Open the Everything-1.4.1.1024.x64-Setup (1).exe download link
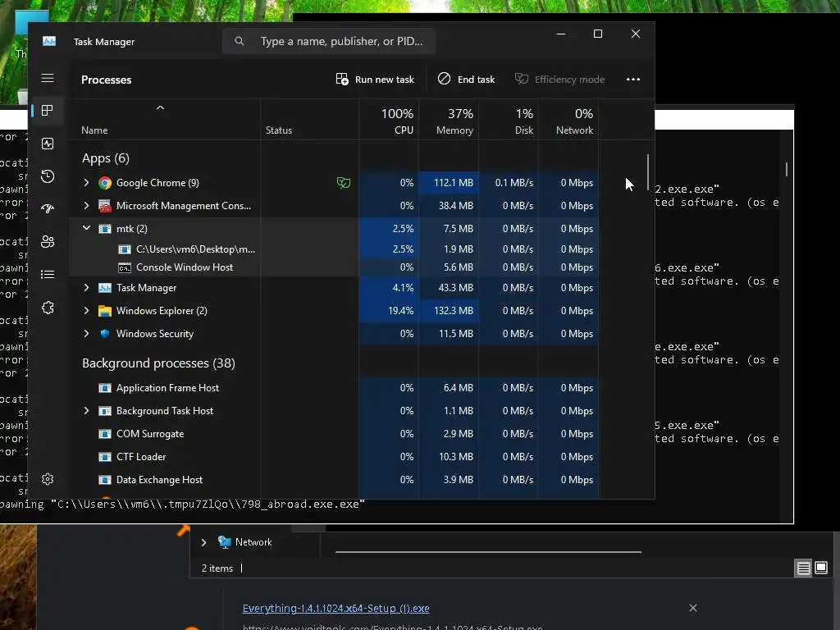Screen dimensions: 840x630 pyautogui.click(x=336, y=609)
